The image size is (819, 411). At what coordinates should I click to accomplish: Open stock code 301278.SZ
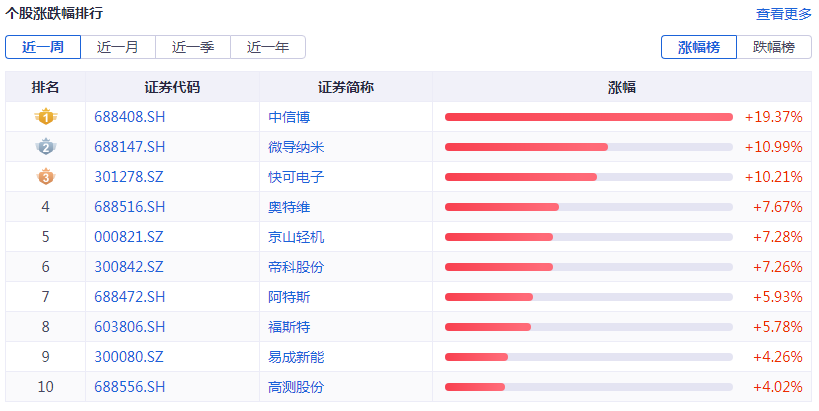129,177
